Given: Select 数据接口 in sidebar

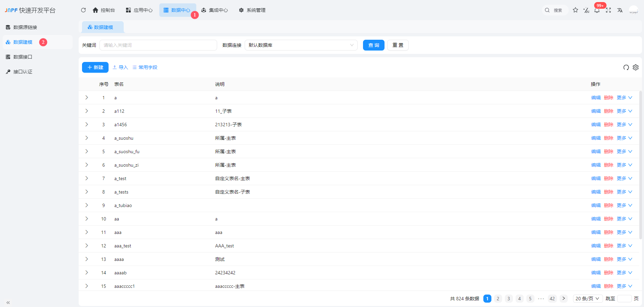Looking at the screenshot, I should pyautogui.click(x=23, y=57).
